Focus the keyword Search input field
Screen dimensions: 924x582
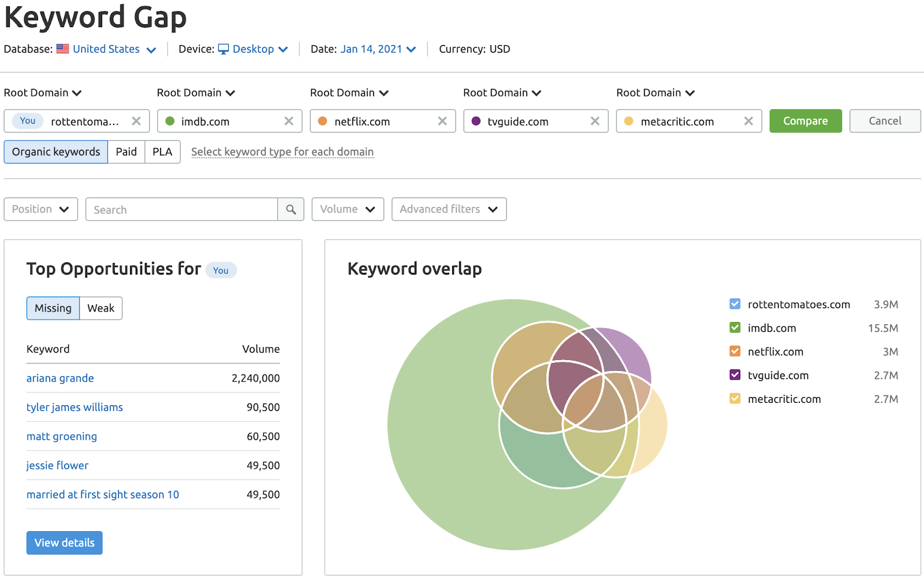[x=181, y=209]
